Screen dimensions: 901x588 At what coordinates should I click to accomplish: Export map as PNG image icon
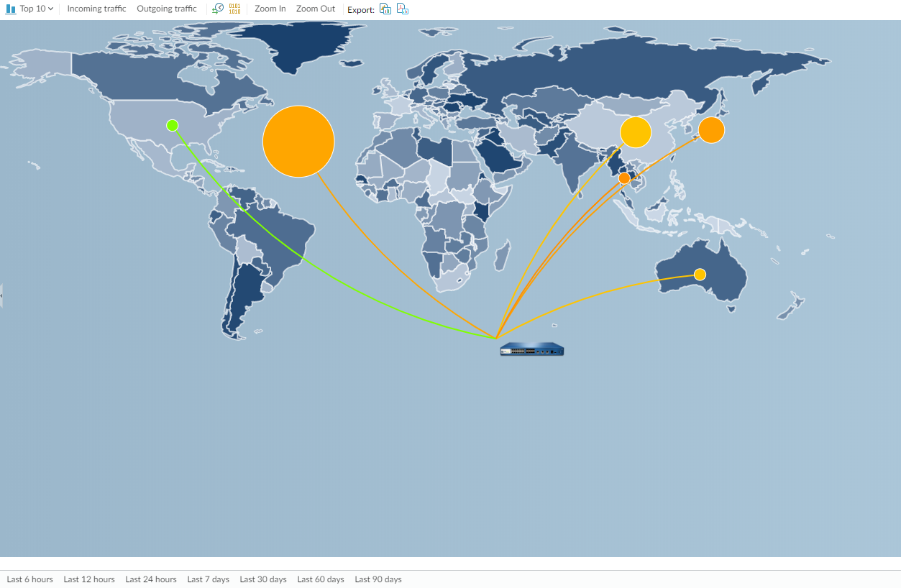[x=385, y=9]
